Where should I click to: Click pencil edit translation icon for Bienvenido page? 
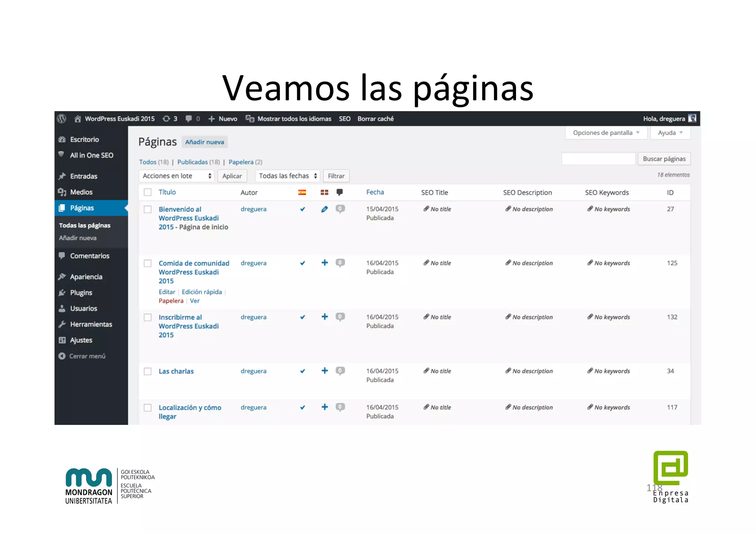pyautogui.click(x=324, y=209)
